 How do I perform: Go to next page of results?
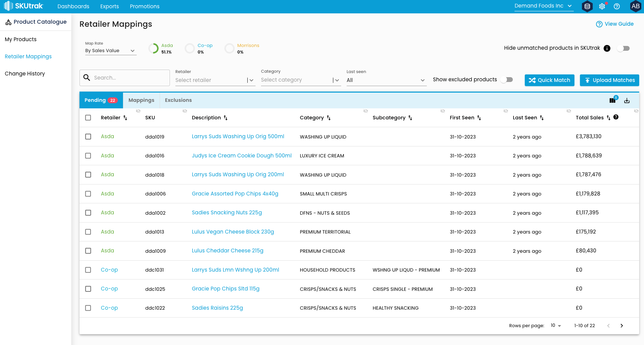pyautogui.click(x=621, y=326)
